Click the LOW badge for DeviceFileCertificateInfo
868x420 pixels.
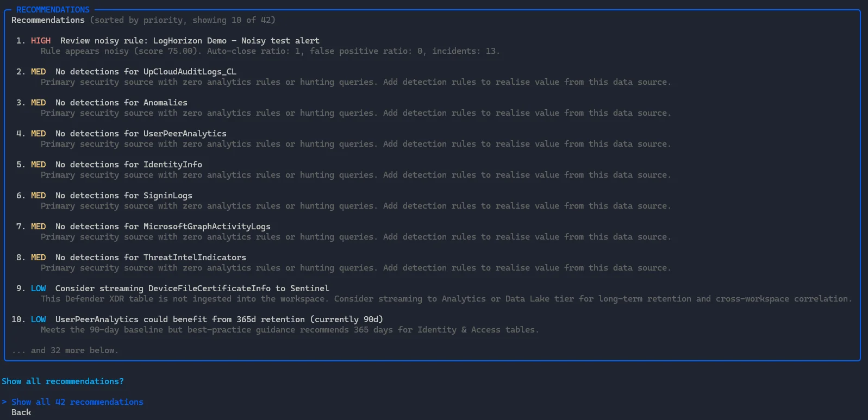tap(38, 289)
